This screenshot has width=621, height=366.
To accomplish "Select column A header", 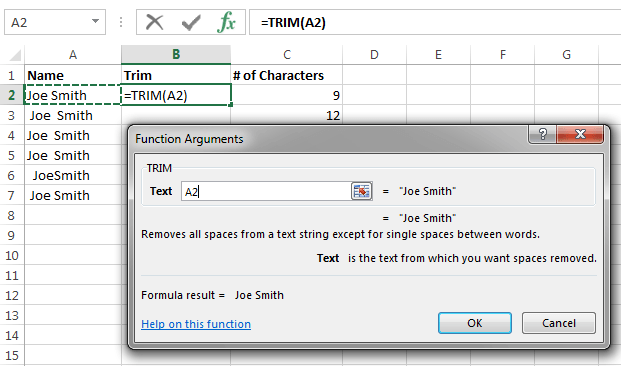I will pyautogui.click(x=73, y=55).
